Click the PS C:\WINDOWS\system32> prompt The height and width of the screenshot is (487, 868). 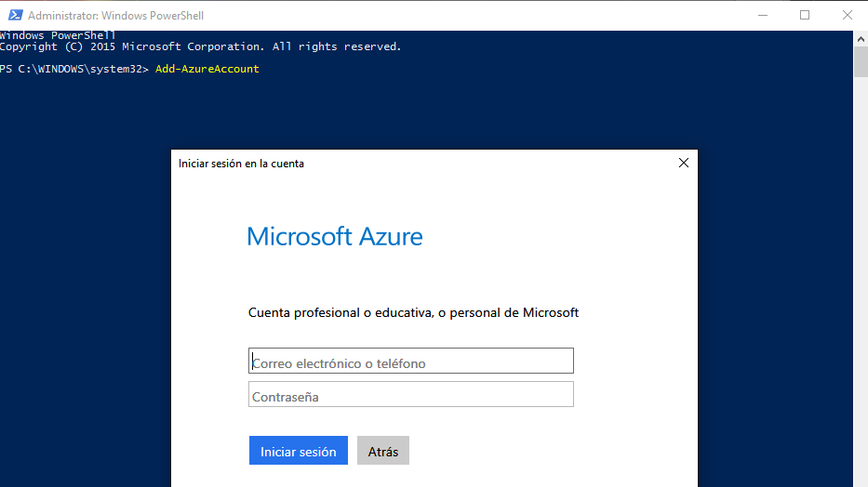[x=74, y=69]
